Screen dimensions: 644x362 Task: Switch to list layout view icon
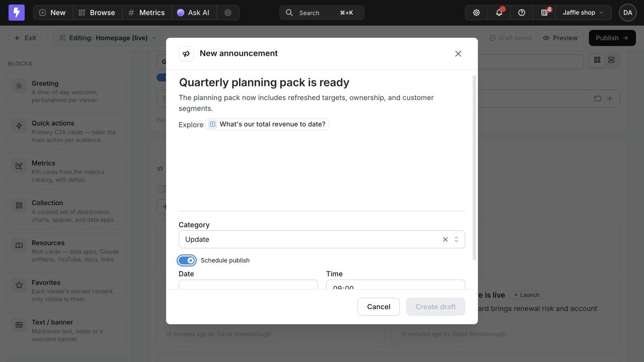(611, 60)
